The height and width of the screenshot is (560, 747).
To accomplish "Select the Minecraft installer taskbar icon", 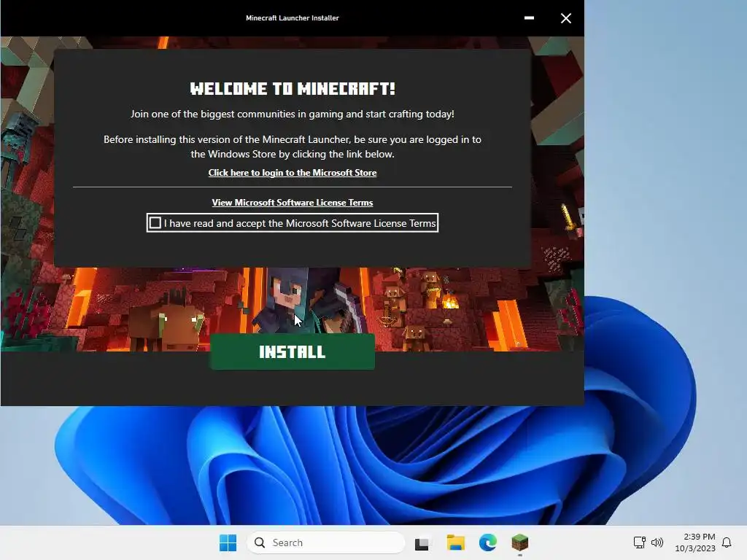I will pyautogui.click(x=519, y=542).
